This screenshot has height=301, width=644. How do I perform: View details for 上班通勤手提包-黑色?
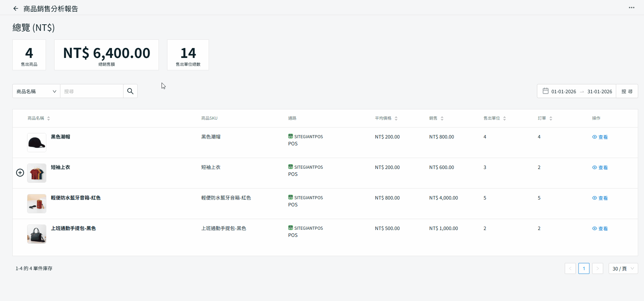(600, 229)
